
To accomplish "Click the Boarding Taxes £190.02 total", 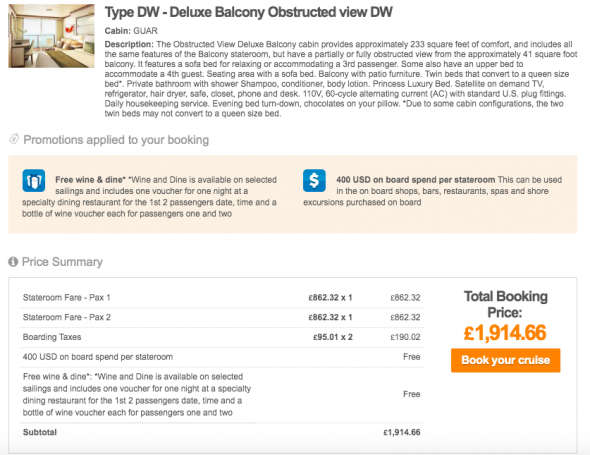I will 405,337.
